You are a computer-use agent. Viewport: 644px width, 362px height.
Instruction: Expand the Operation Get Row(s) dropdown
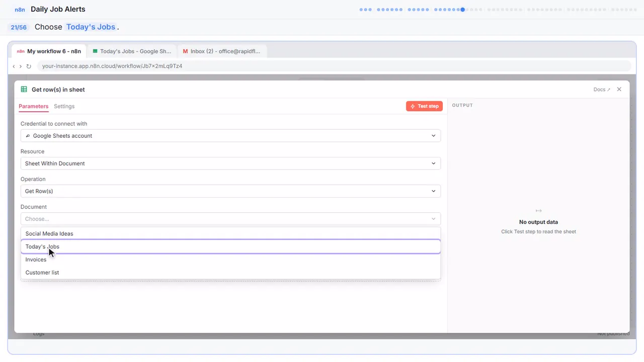point(230,191)
